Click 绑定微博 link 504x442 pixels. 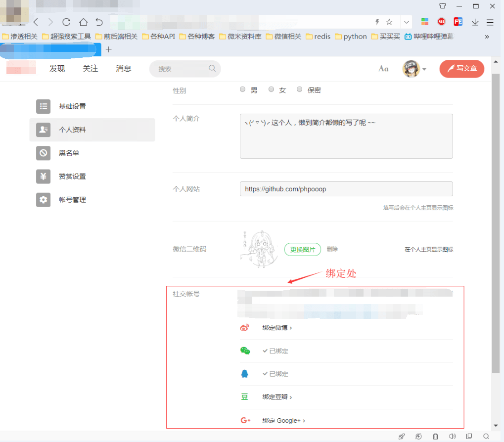click(277, 328)
